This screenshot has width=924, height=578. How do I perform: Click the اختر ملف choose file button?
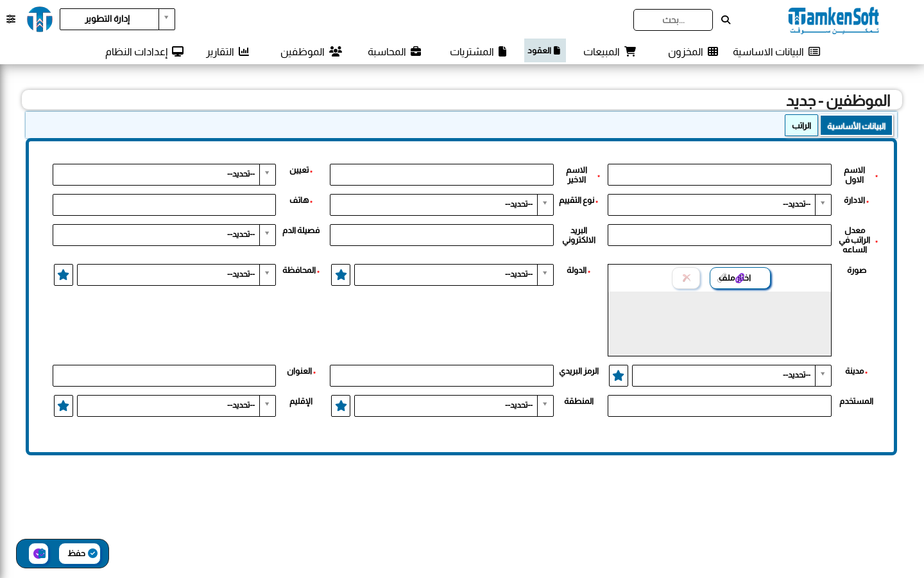tap(740, 278)
